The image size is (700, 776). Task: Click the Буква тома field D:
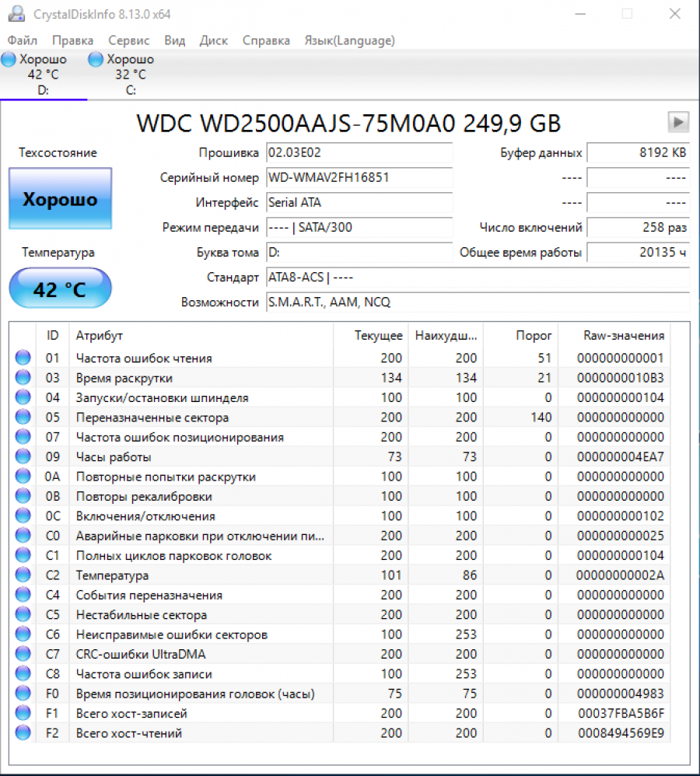click(x=359, y=253)
